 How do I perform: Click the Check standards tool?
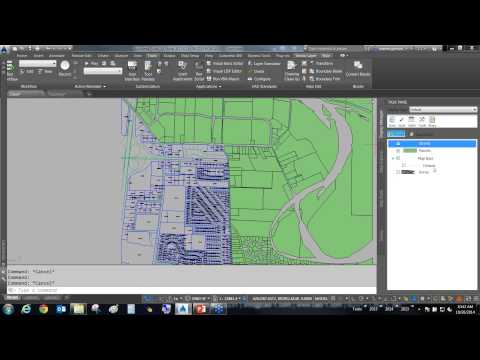[256, 71]
